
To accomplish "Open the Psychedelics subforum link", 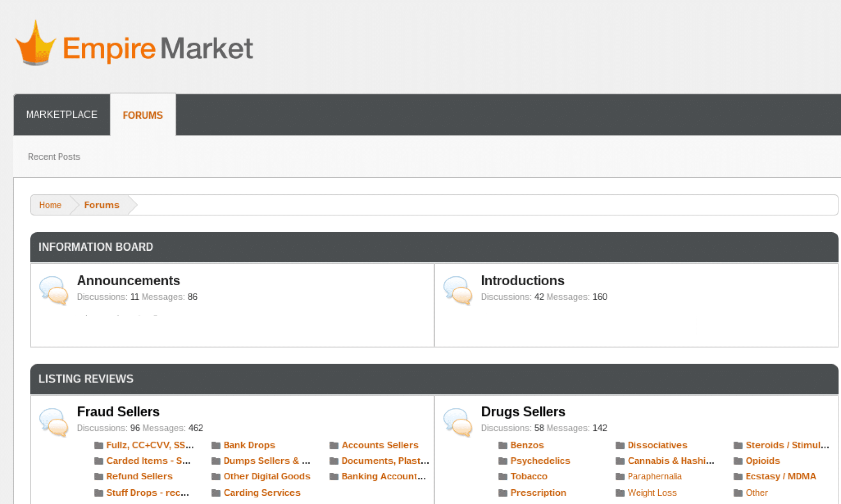I will coord(540,460).
